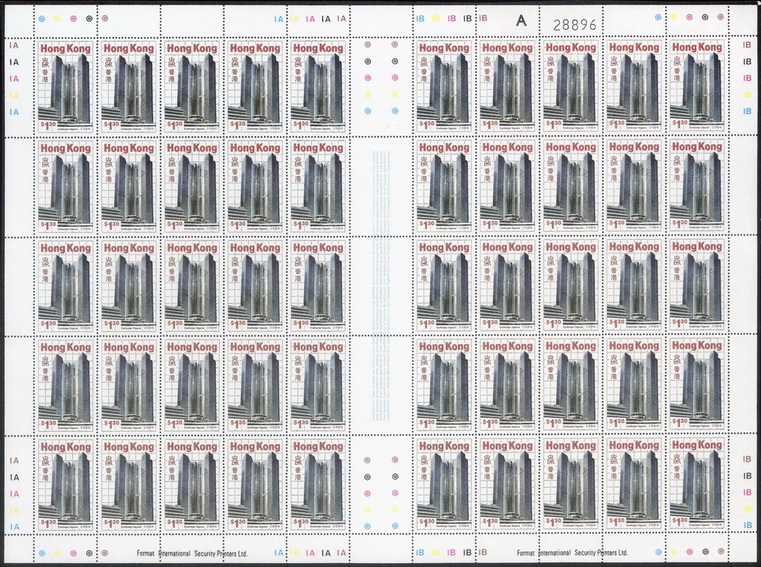This screenshot has width=761, height=567.
Task: Select the top-right stamp of the right pane
Action: pos(697,86)
